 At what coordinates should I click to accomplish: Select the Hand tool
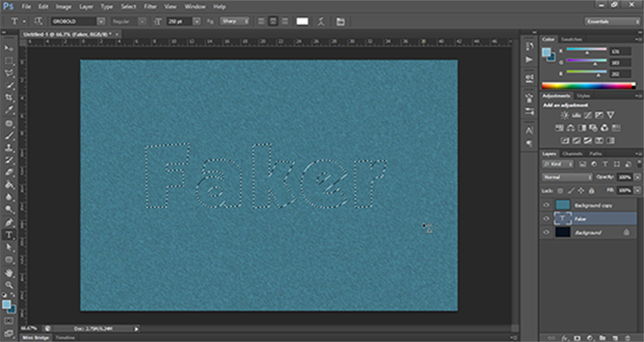coord(9,273)
